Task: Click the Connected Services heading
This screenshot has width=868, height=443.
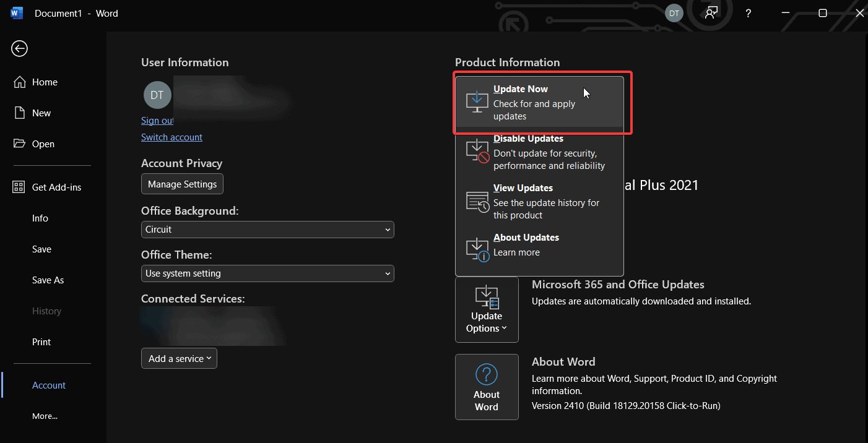Action: coord(193,299)
